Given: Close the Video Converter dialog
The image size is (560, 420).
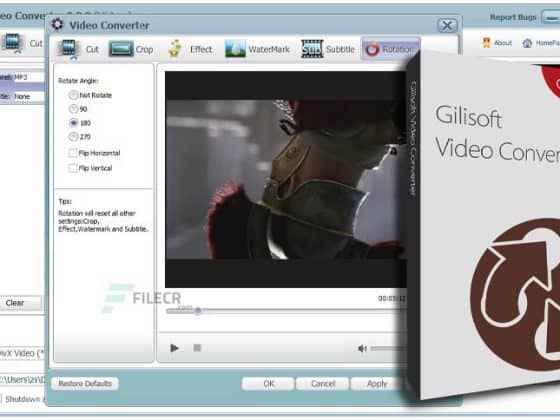Looking at the screenshot, I should 447,25.
